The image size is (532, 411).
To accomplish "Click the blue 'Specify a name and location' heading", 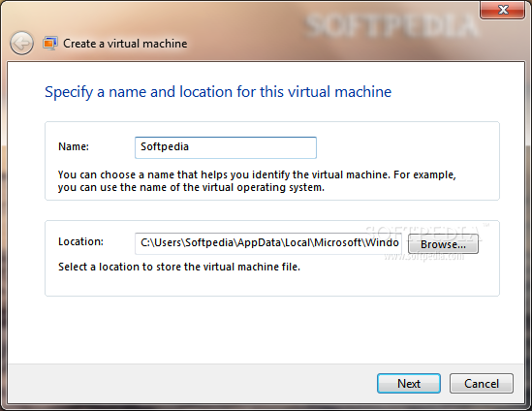I will pos(218,92).
